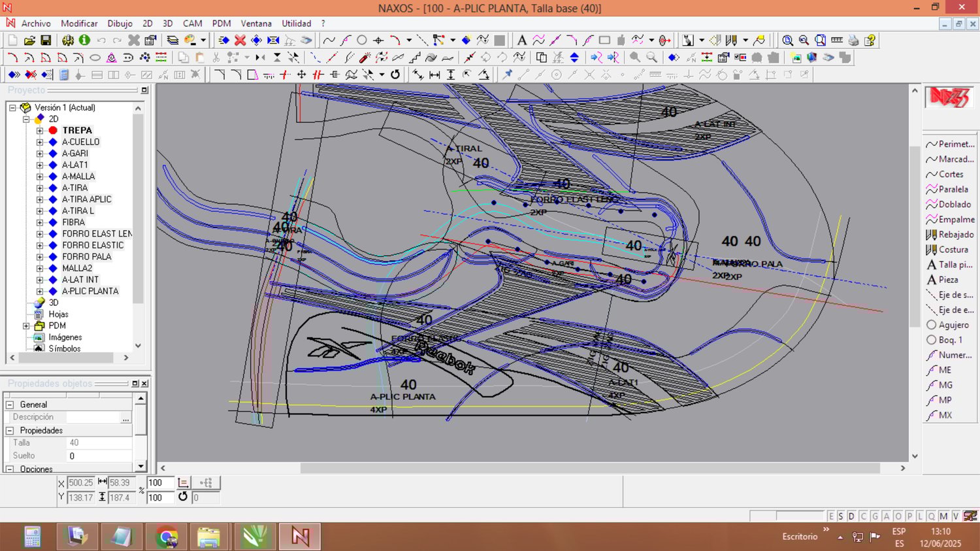Open the CAM menu

pyautogui.click(x=192, y=24)
